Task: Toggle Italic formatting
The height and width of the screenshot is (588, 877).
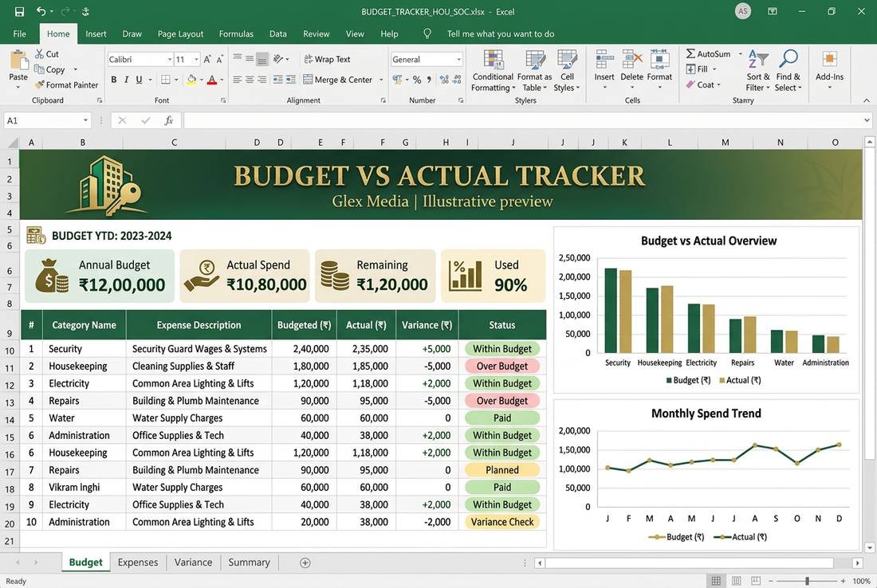Action: [x=127, y=80]
